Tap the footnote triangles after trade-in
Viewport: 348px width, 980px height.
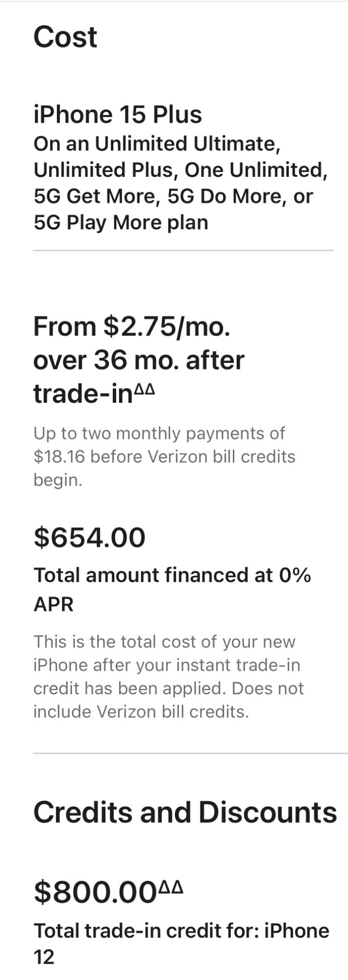click(145, 390)
